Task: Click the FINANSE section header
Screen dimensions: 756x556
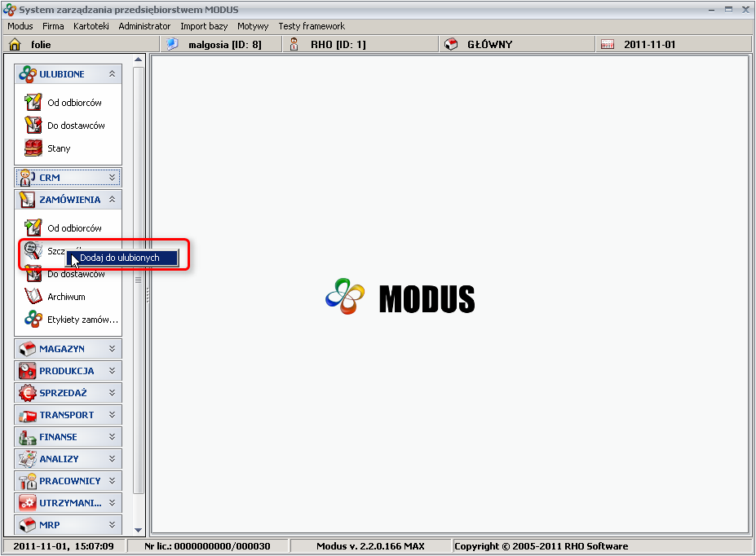Action: point(68,437)
